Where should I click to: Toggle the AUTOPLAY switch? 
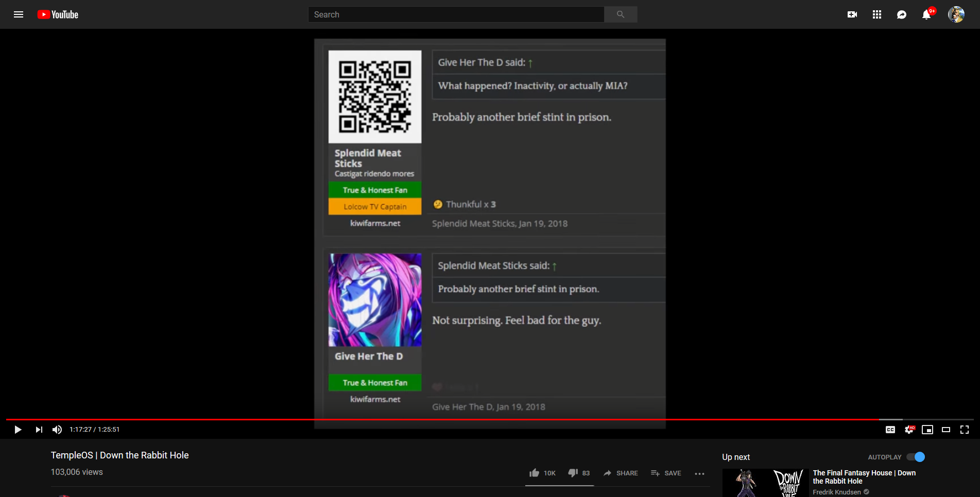[916, 457]
